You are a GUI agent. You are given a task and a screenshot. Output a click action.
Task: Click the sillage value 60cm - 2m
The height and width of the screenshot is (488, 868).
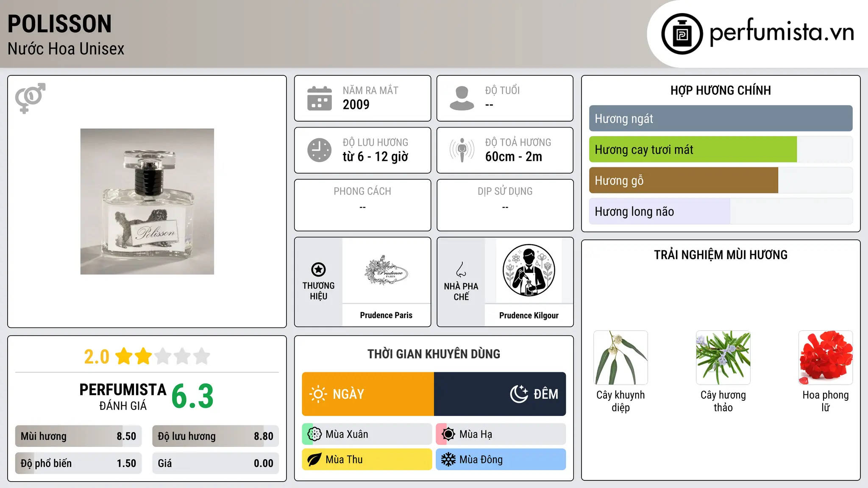514,157
